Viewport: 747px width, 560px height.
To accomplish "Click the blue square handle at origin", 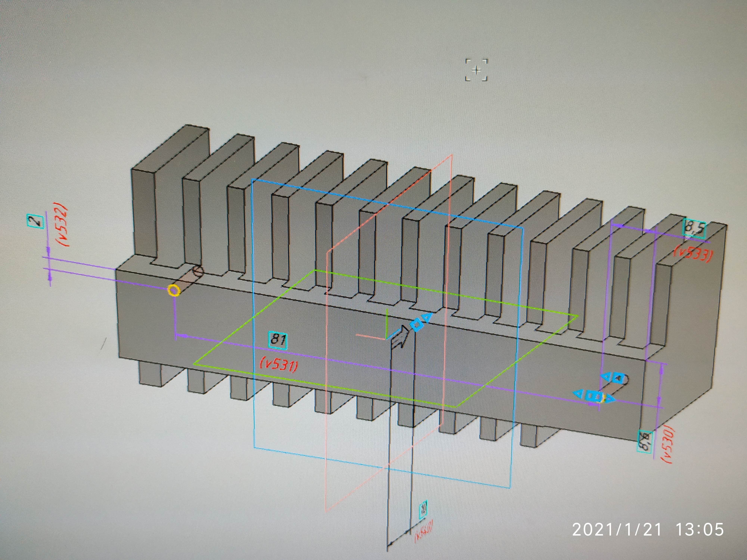I will click(417, 325).
